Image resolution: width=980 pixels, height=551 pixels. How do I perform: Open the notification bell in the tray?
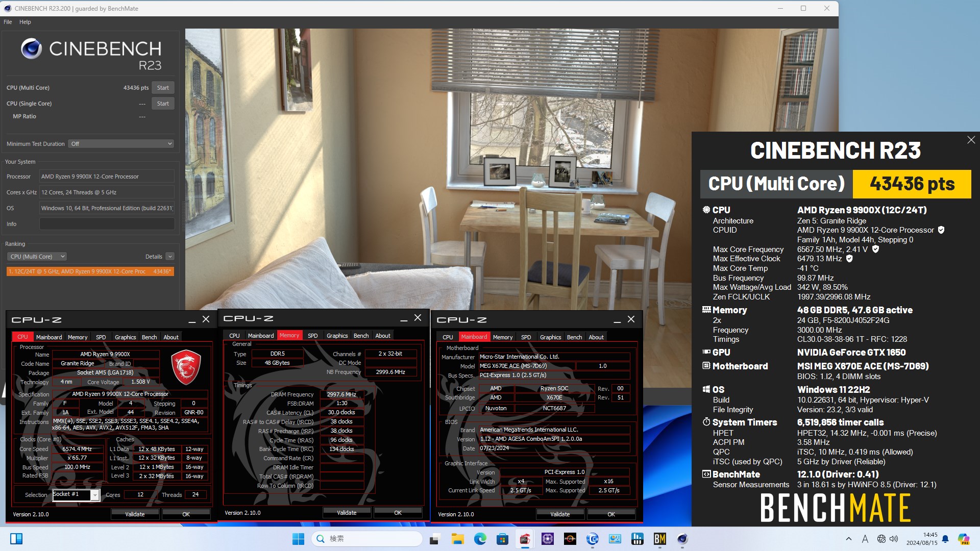pyautogui.click(x=945, y=539)
